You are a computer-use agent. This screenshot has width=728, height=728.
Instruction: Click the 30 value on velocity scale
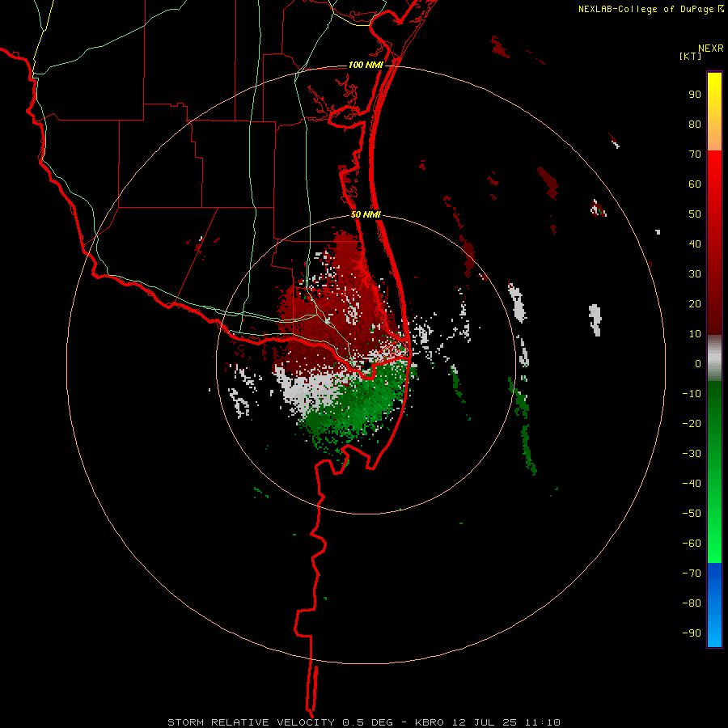pos(695,274)
